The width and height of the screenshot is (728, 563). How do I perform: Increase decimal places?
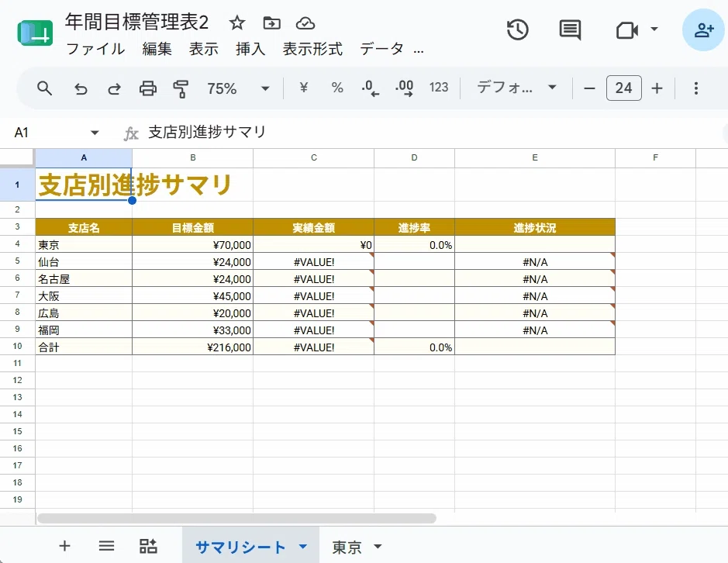[x=405, y=88]
